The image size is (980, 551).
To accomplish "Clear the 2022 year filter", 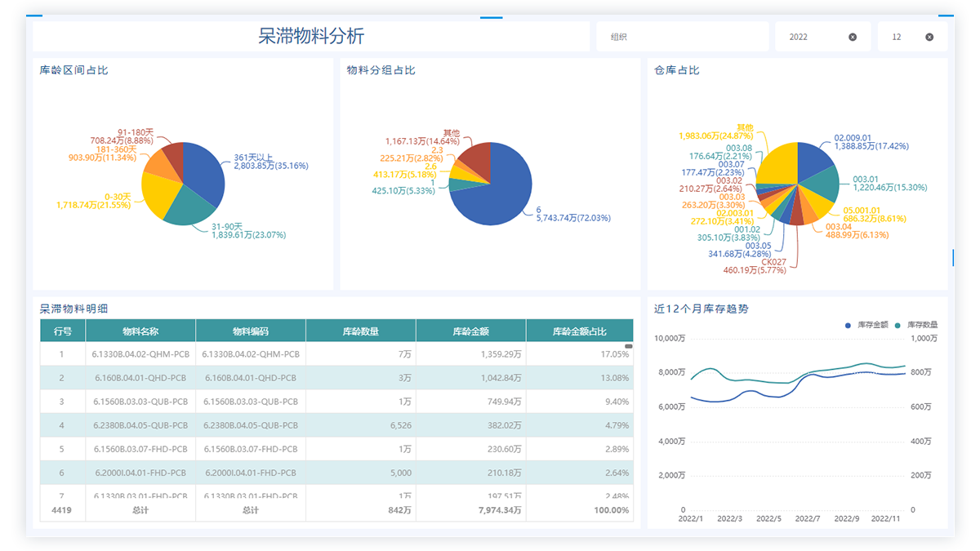I will click(853, 37).
